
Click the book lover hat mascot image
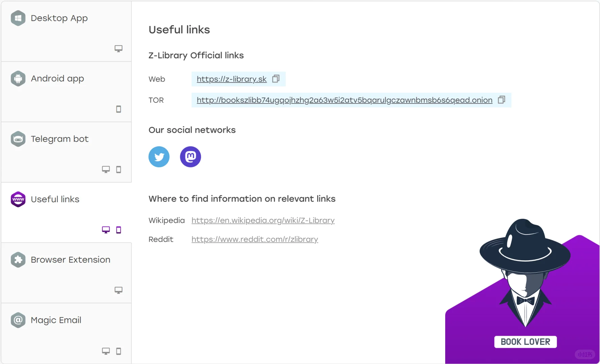click(x=525, y=272)
